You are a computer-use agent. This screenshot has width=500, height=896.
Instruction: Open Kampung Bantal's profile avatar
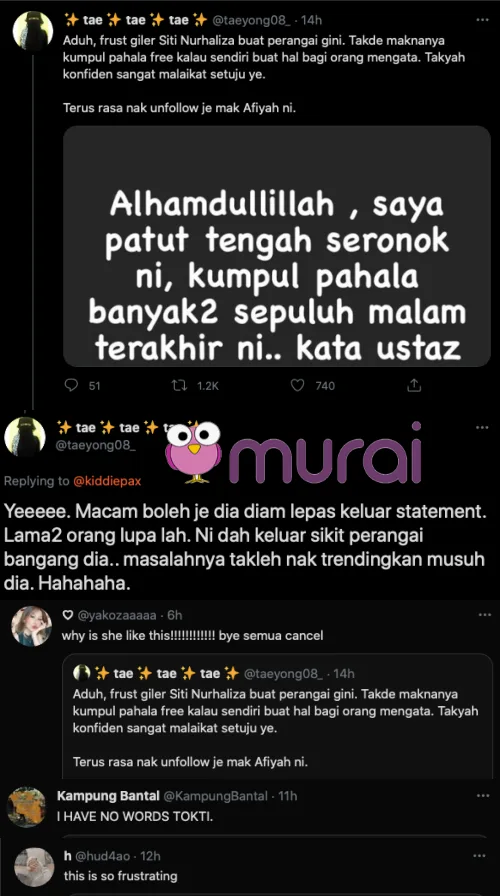click(26, 807)
